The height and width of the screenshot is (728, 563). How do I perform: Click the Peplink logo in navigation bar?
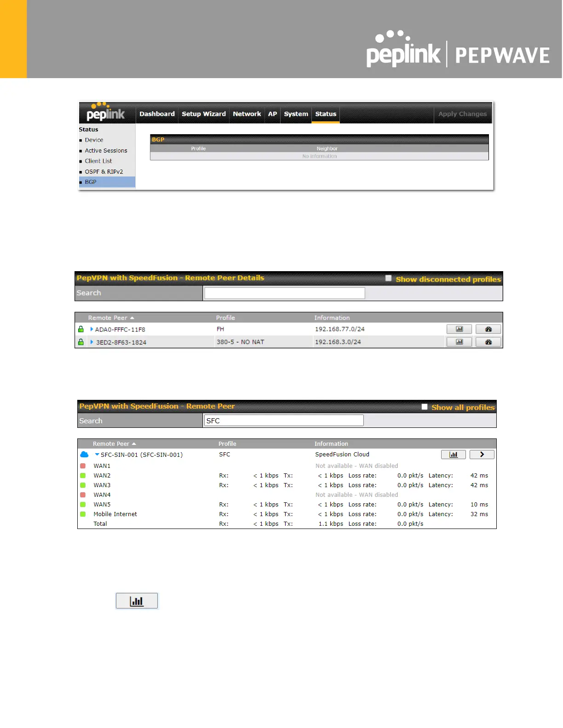(x=106, y=112)
